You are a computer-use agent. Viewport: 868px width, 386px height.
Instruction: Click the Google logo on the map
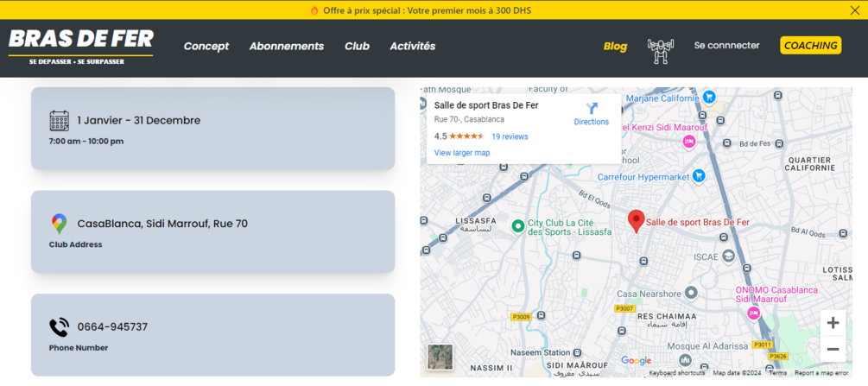pyautogui.click(x=636, y=361)
